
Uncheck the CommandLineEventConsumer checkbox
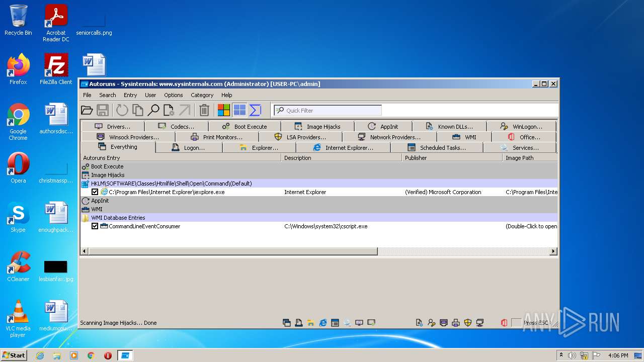click(95, 226)
